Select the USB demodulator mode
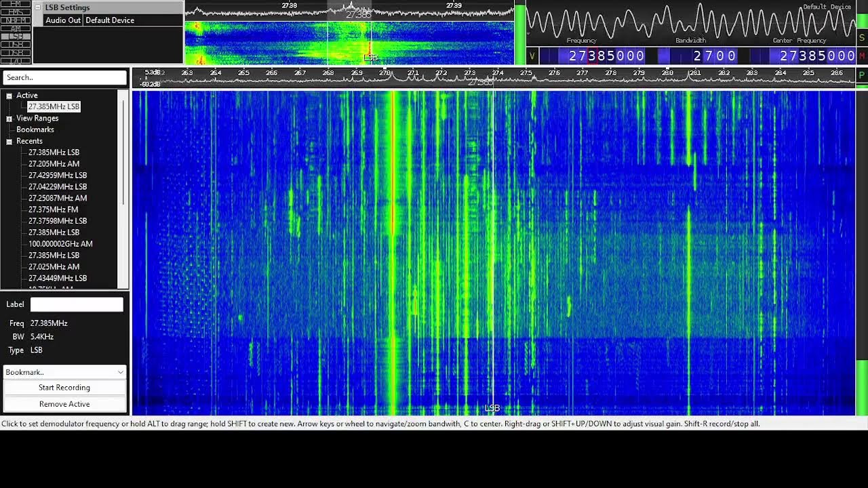 click(x=16, y=44)
